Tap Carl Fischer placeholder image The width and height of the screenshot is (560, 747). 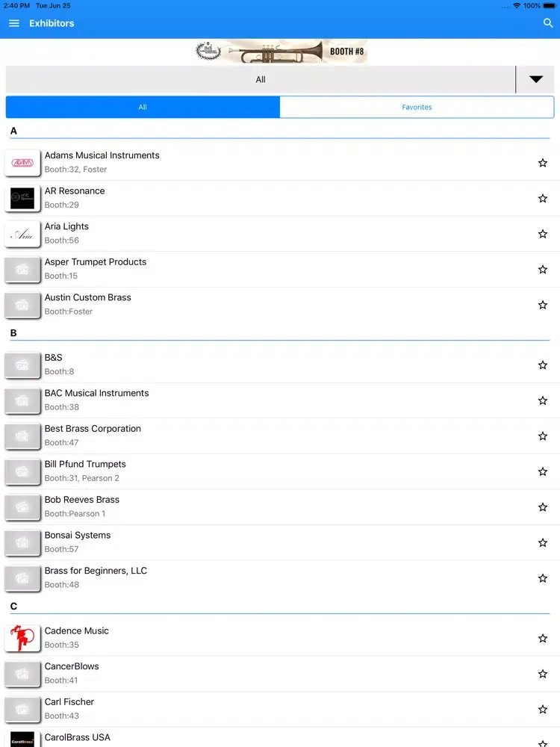pyautogui.click(x=22, y=710)
